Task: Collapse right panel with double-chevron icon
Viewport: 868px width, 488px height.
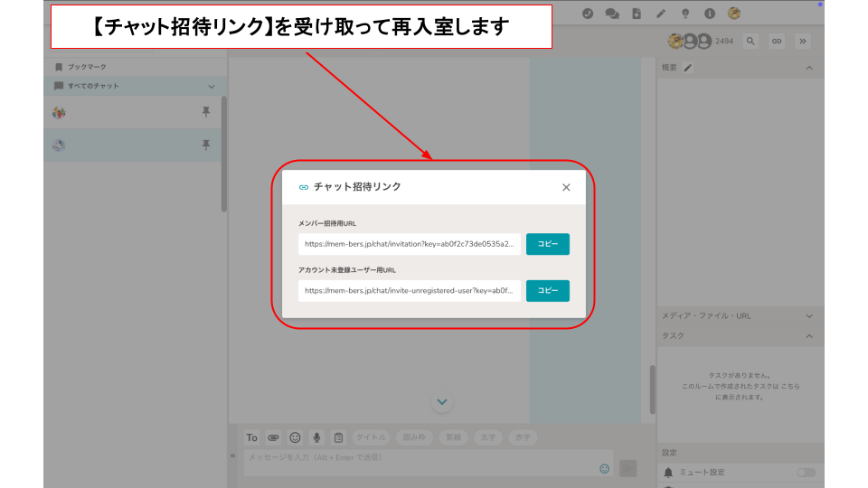Action: [802, 41]
